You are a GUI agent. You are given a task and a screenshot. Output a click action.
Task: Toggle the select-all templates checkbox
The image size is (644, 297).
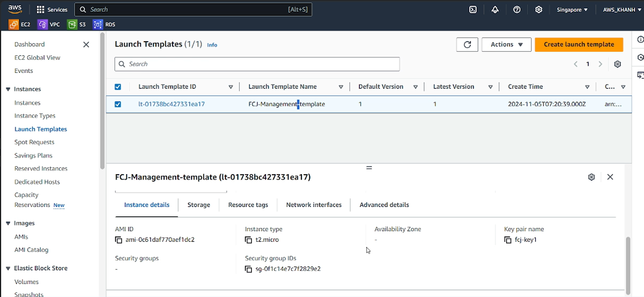(x=118, y=87)
